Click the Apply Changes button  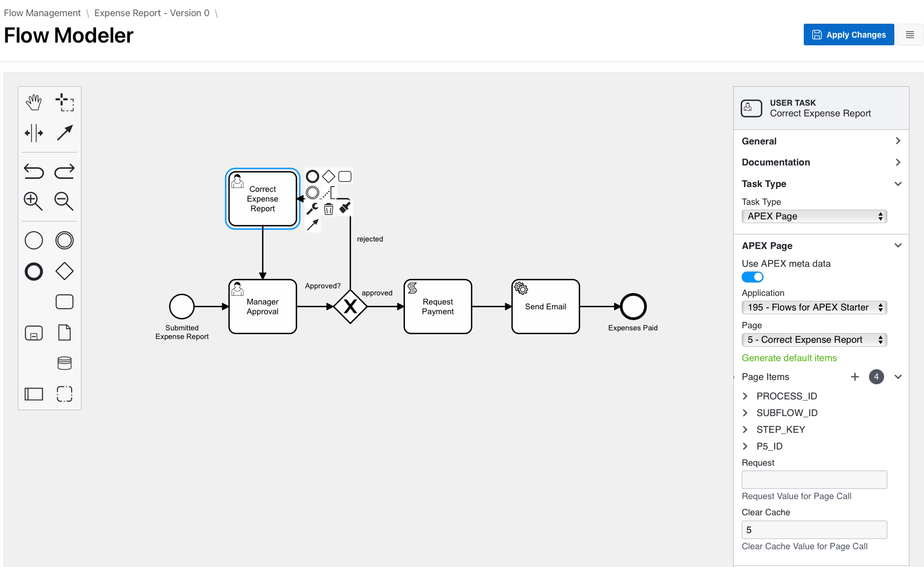[849, 34]
